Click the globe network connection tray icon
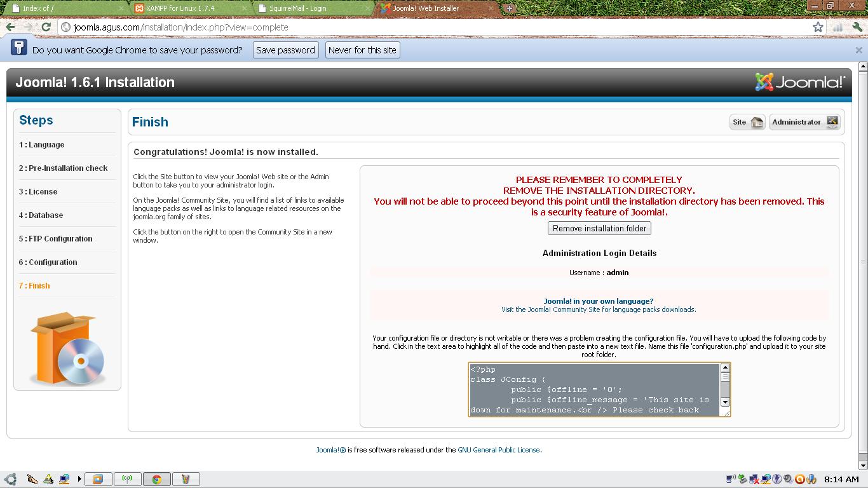 (x=766, y=479)
